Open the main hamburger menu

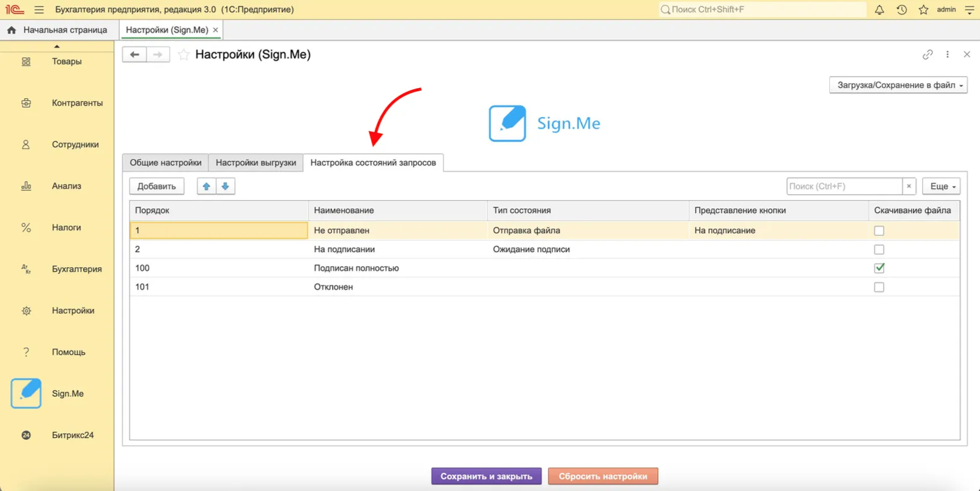[39, 10]
